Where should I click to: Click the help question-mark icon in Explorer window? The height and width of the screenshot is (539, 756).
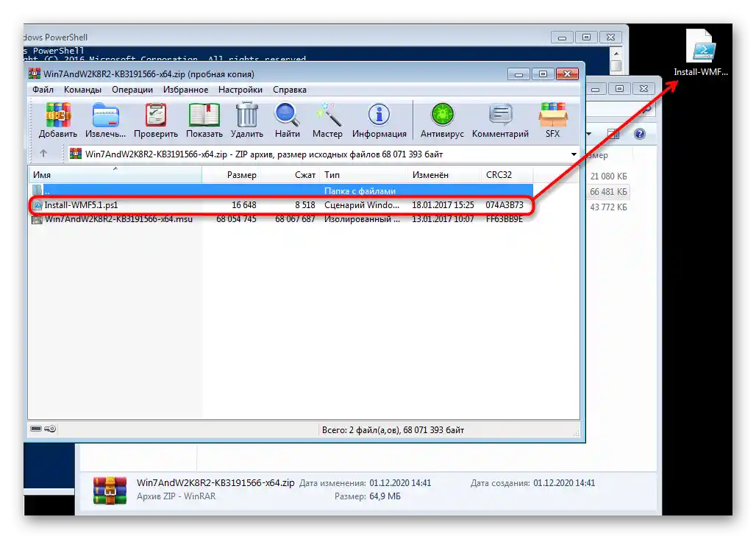pyautogui.click(x=639, y=134)
